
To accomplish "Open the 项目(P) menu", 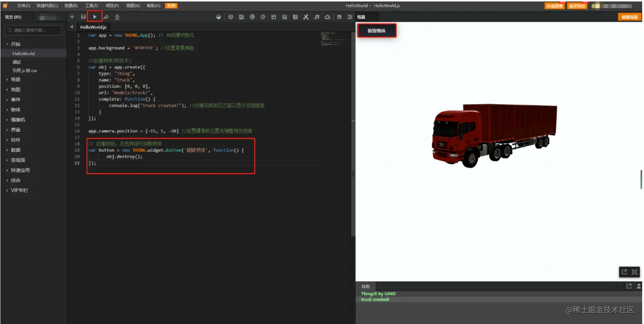I will click(x=112, y=6).
